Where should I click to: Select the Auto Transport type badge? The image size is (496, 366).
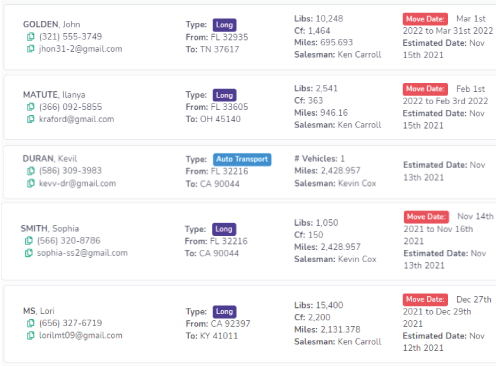242,159
